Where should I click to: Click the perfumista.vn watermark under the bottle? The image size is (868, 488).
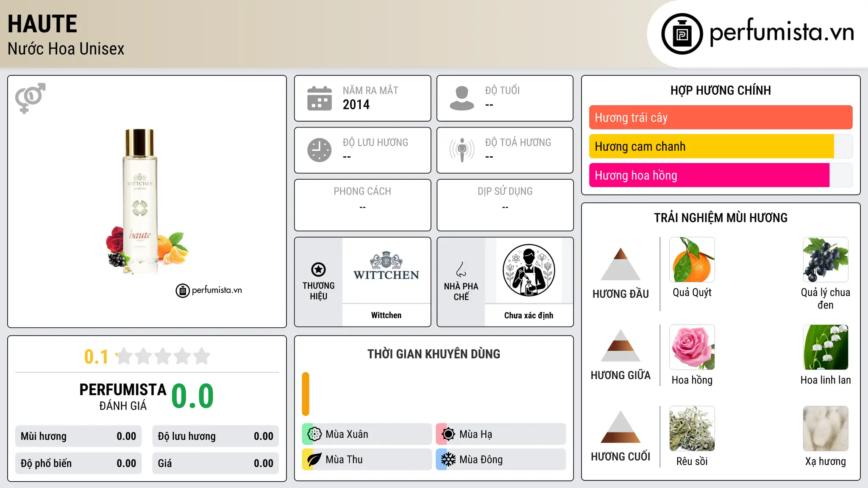(209, 290)
